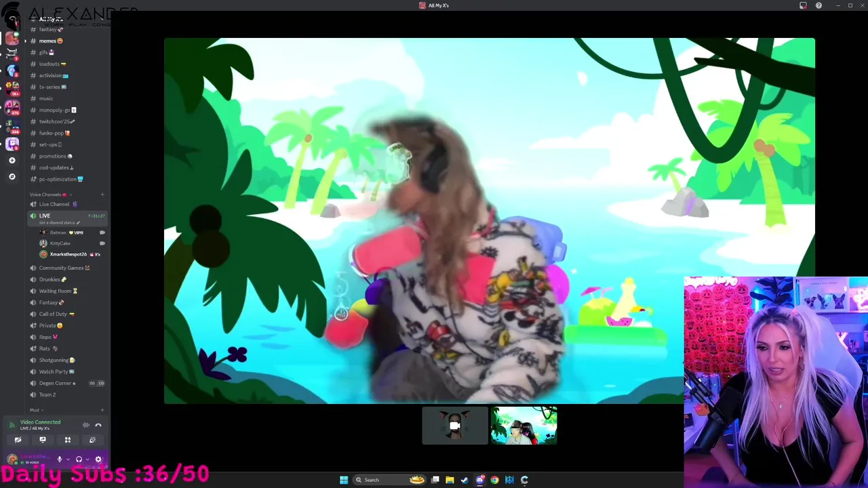Open Google Chrome from the taskbar

coord(494,480)
